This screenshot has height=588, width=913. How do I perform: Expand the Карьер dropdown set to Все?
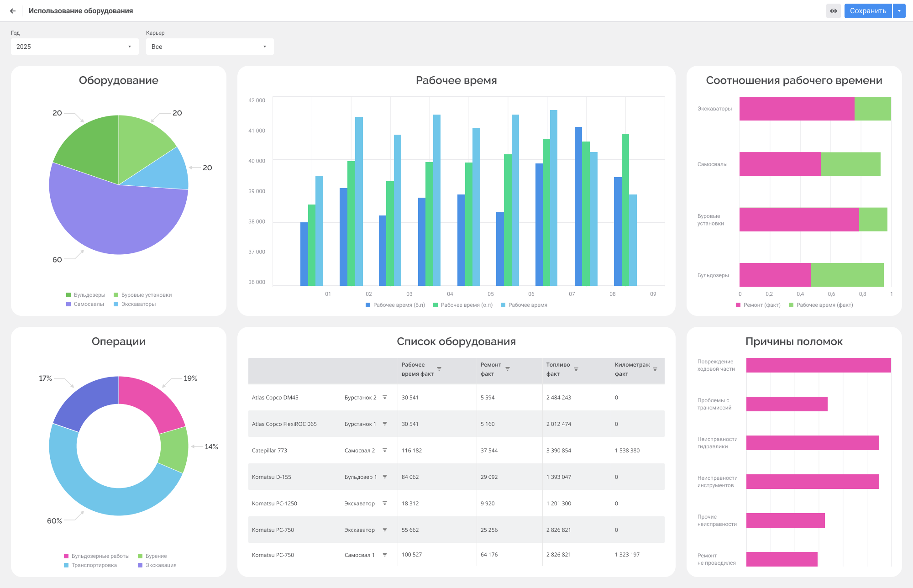[210, 47]
